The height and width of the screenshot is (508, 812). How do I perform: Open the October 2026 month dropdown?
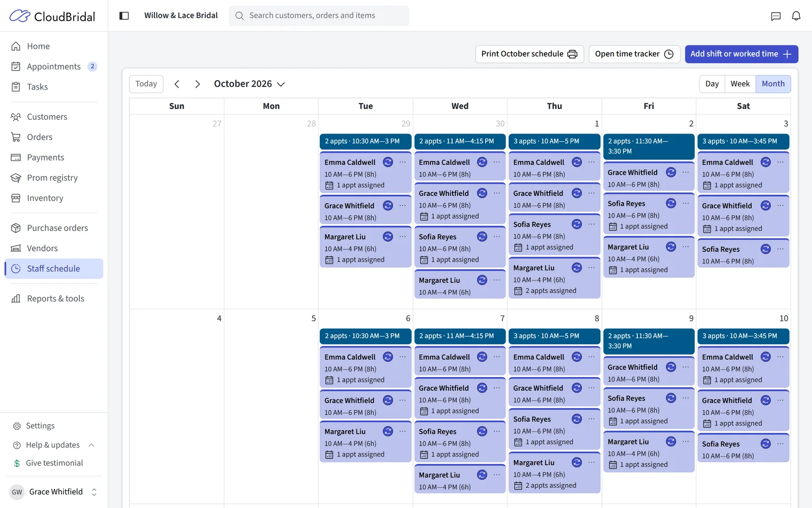pos(249,84)
